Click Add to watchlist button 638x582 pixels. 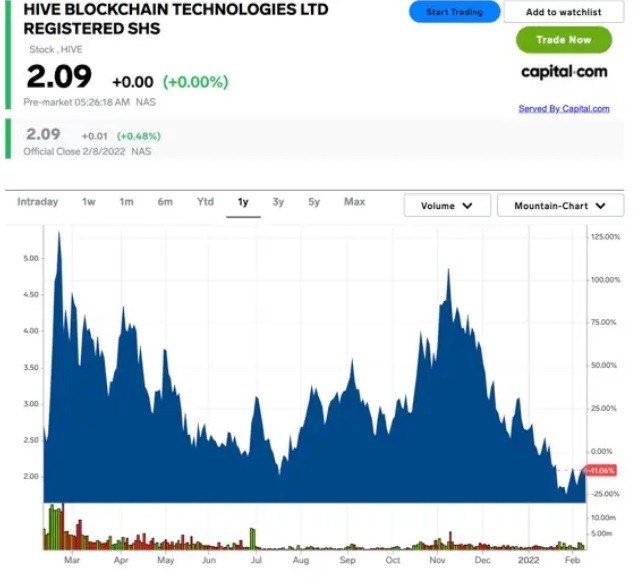pyautogui.click(x=563, y=12)
